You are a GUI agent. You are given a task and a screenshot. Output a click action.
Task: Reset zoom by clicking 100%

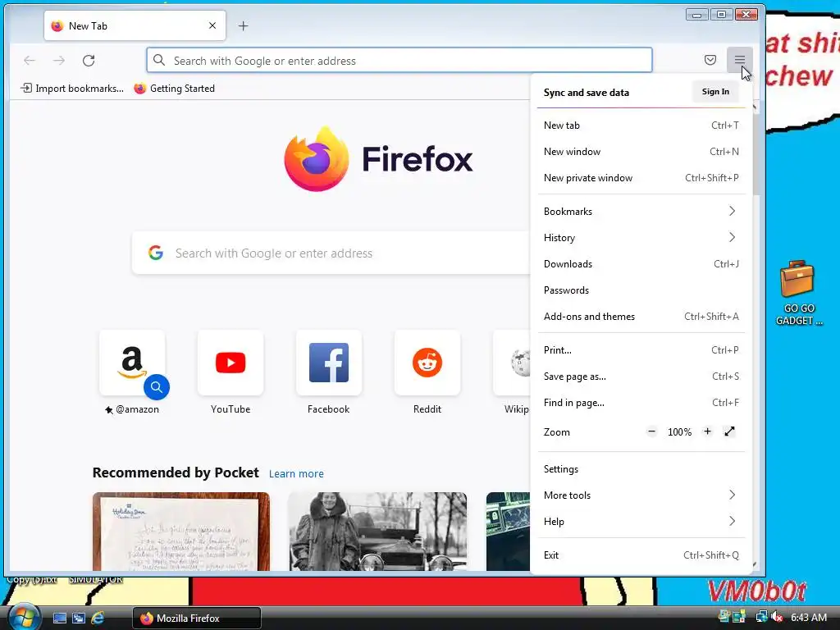(679, 431)
